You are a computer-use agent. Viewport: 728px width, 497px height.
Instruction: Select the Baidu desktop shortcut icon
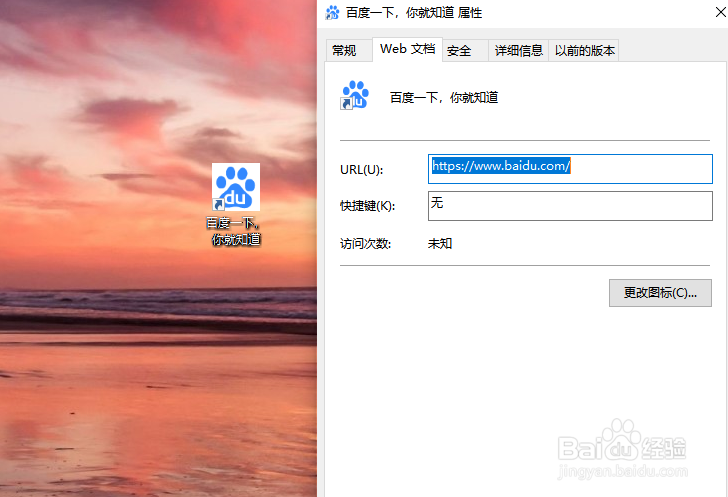236,187
